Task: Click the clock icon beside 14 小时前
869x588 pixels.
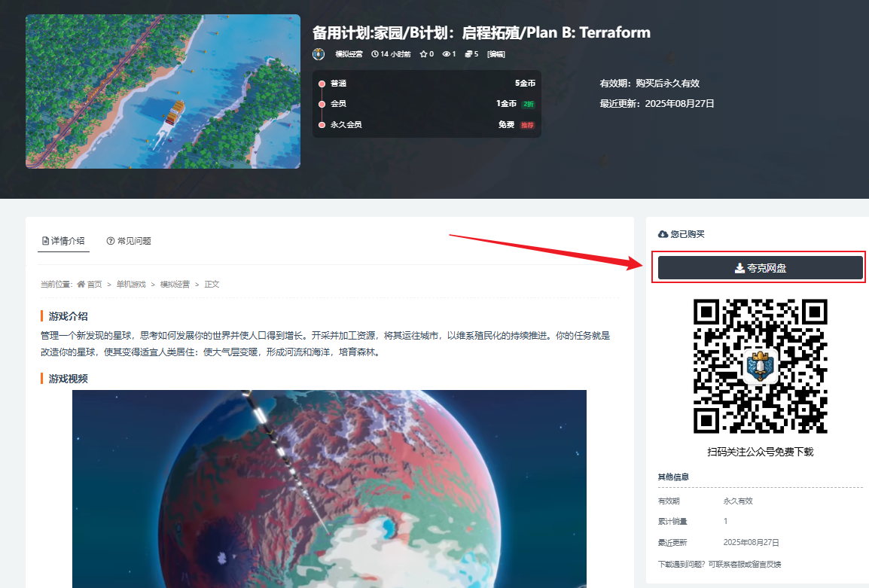Action: 375,54
